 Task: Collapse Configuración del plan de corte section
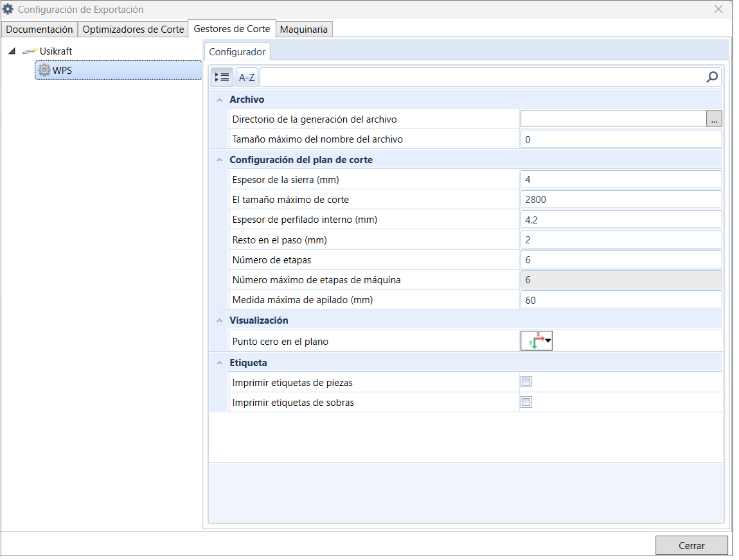221,161
